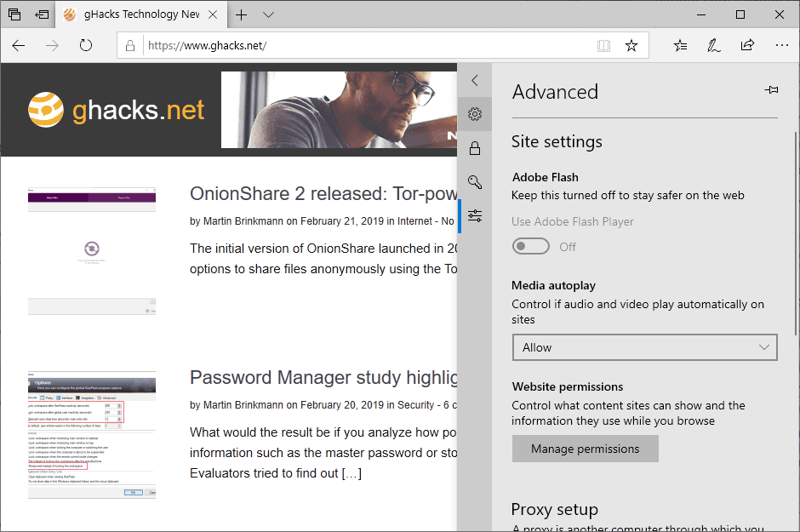This screenshot has height=532, width=800.
Task: Click Security category link in byline
Action: click(x=415, y=404)
